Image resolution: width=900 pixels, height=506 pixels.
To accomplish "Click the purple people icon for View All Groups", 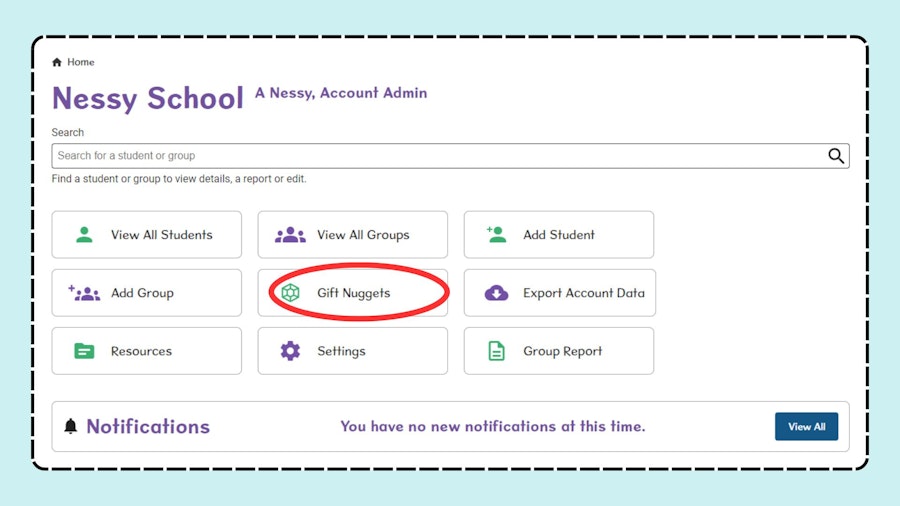I will [290, 234].
